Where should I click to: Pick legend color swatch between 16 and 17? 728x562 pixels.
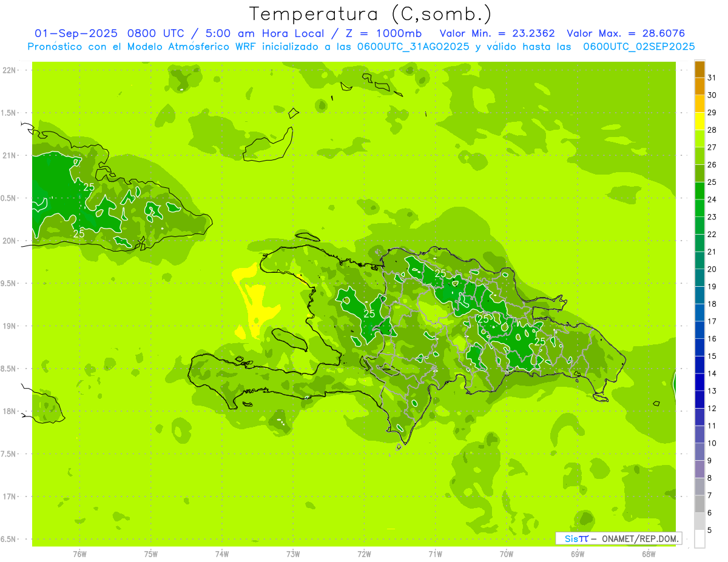click(699, 330)
